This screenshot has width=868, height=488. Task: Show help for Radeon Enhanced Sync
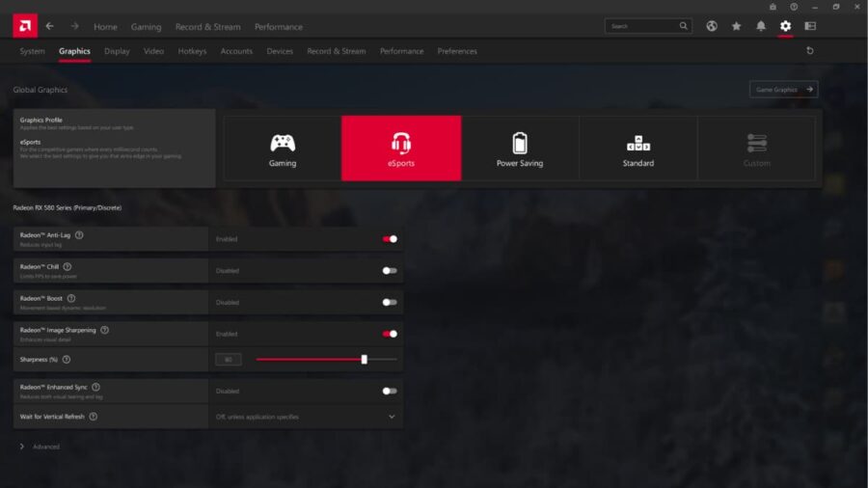coord(95,388)
